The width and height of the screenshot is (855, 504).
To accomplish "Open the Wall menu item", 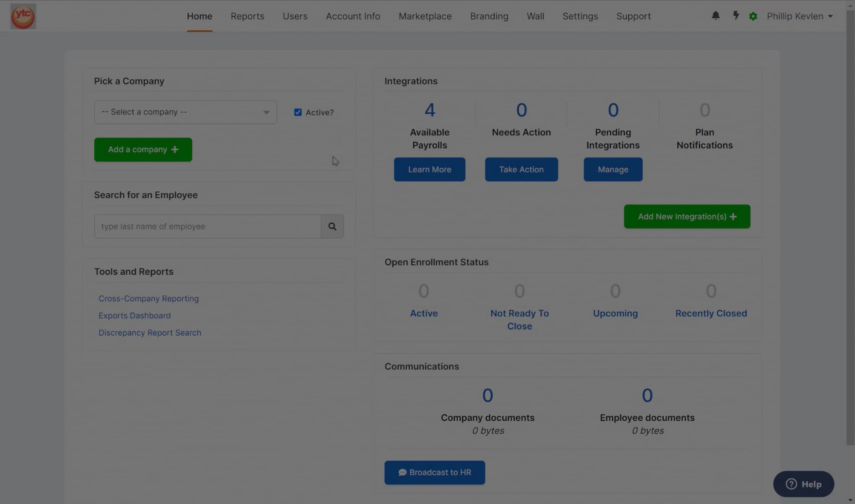I will pyautogui.click(x=535, y=16).
